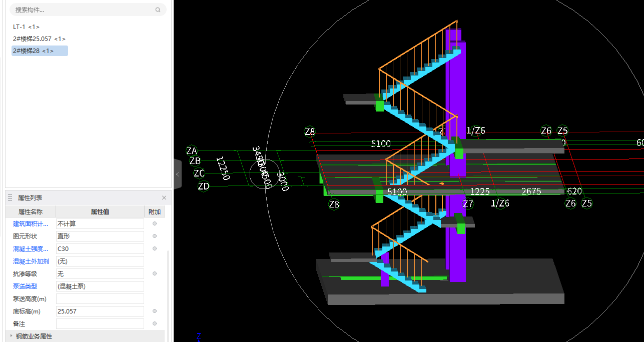Image resolution: width=644 pixels, height=342 pixels.
Task: Open 泵送类型 value (混凝土泵) dropdown
Action: (x=100, y=286)
